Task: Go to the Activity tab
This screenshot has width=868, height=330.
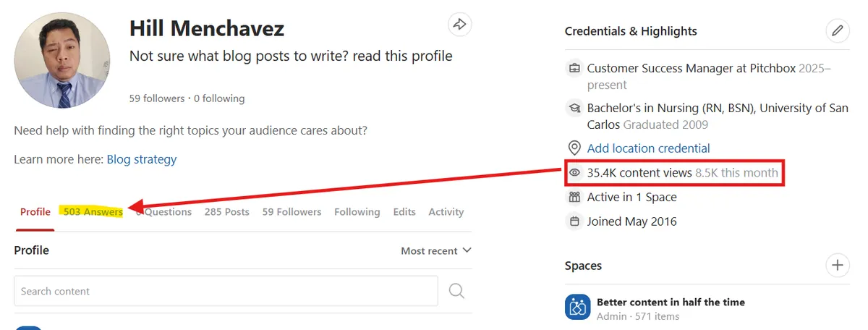Action: [446, 212]
